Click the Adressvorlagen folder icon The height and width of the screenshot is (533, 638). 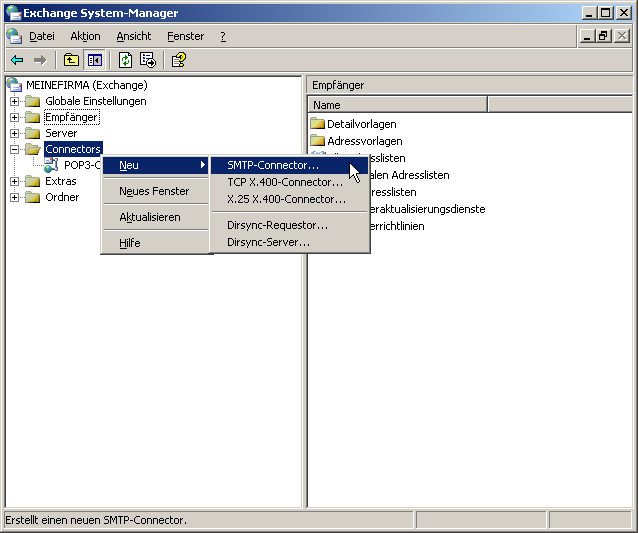tap(317, 141)
